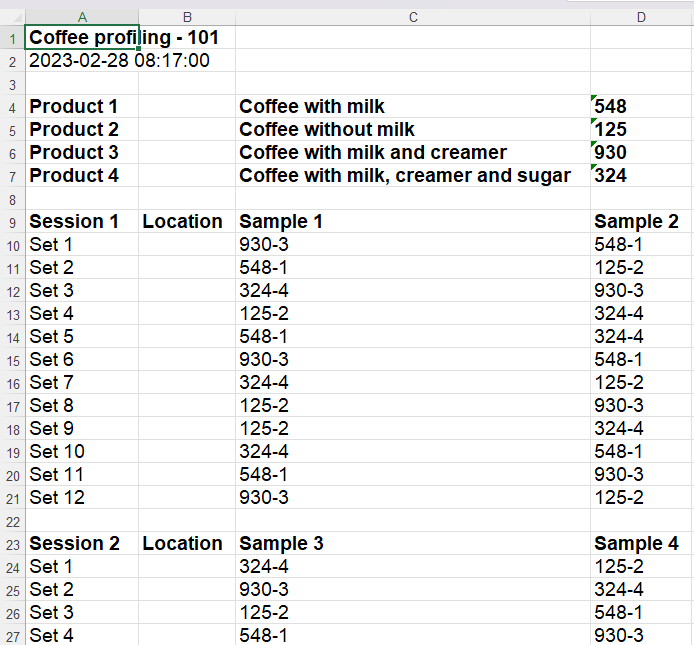Click the date cell 2023-02-28 08:17:00

pos(82,61)
